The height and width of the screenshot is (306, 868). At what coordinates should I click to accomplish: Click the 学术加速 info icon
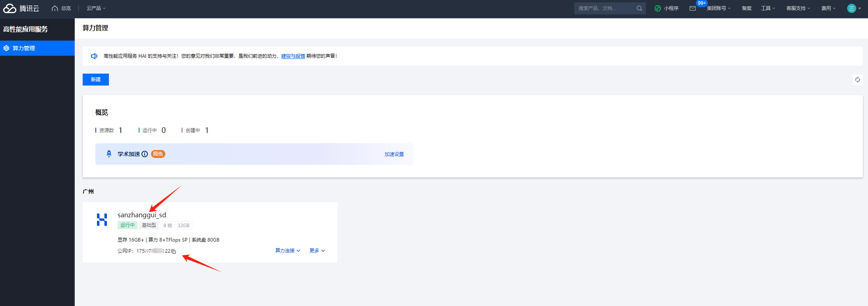(145, 154)
